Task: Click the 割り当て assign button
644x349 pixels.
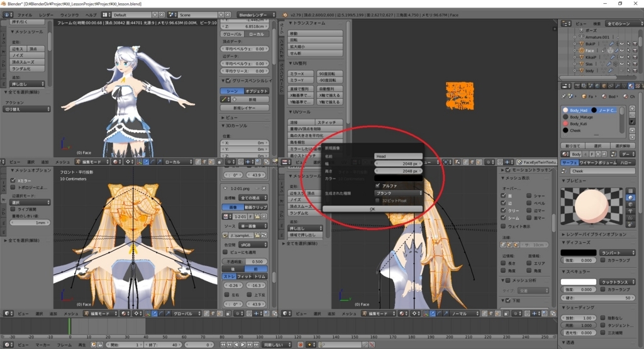Action: pyautogui.click(x=573, y=146)
